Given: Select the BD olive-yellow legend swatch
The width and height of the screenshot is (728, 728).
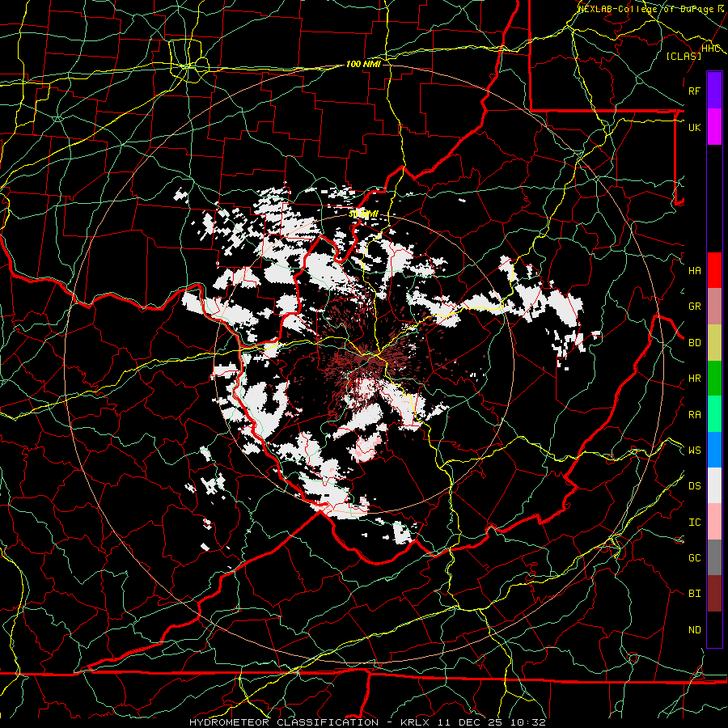Looking at the screenshot, I should click(x=714, y=342).
